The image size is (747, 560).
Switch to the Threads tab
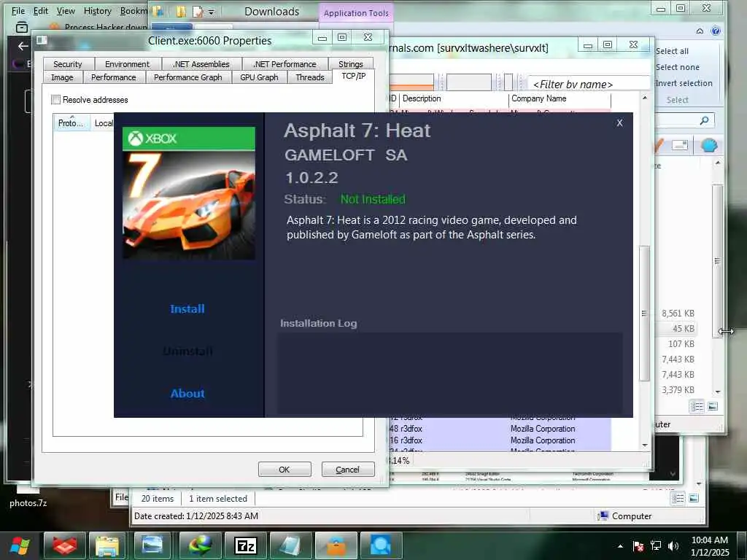coord(309,77)
